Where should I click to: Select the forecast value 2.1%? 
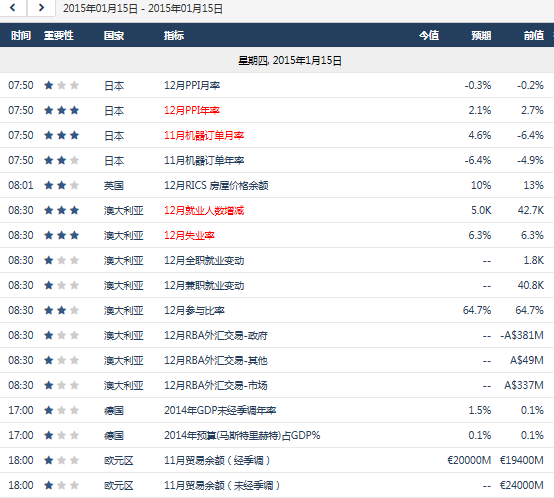pyautogui.click(x=480, y=111)
